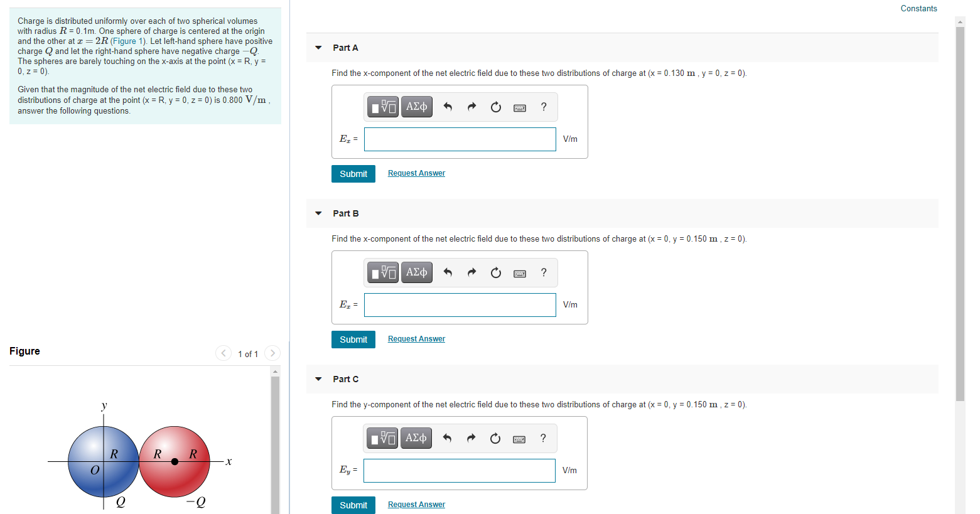Click the question mark help icon in Part C
Viewport: 980px width, 514px height.
[x=542, y=438]
